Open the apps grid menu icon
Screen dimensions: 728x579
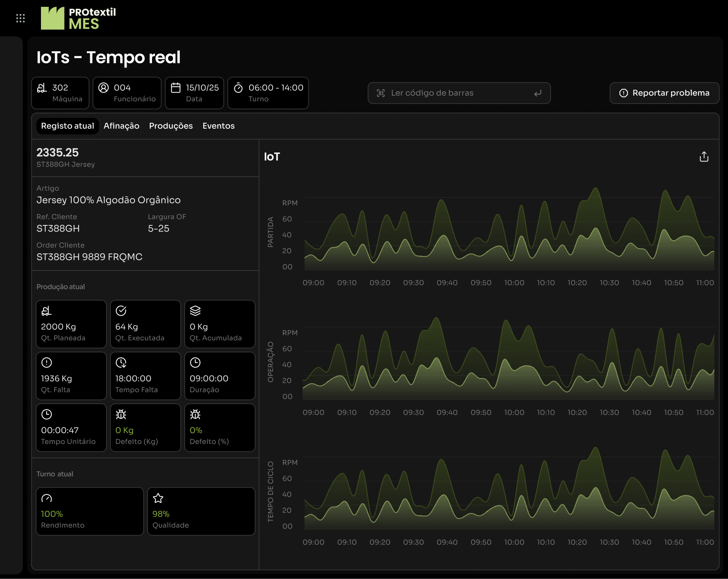click(20, 18)
